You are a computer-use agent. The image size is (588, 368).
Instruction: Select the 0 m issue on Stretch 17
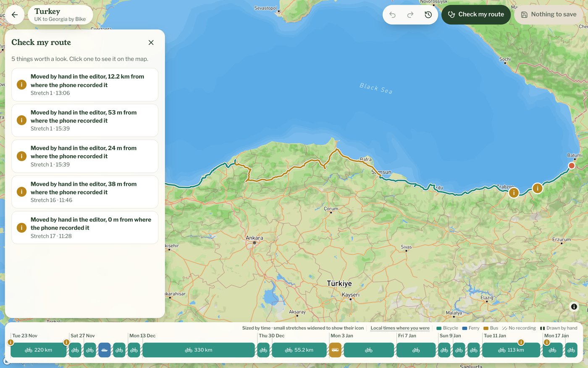[85, 228]
